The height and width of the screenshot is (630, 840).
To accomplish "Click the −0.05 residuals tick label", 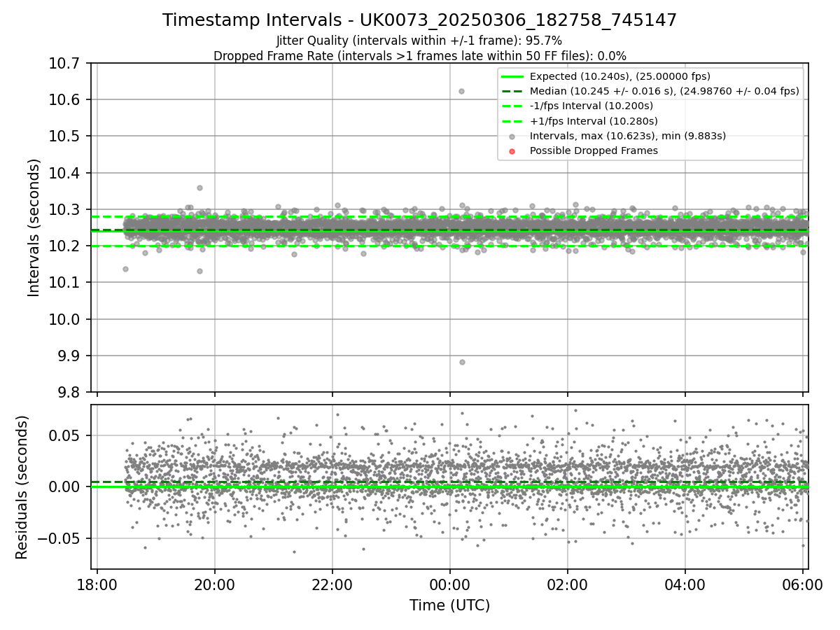I will click(60, 538).
